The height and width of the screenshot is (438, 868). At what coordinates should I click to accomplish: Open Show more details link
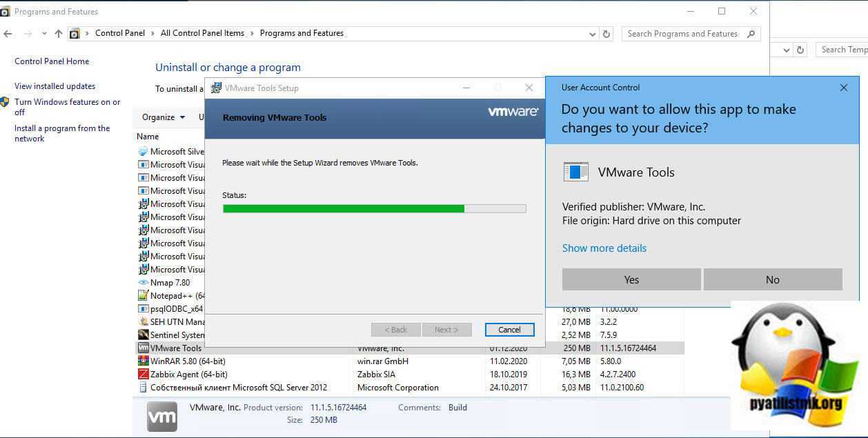604,248
